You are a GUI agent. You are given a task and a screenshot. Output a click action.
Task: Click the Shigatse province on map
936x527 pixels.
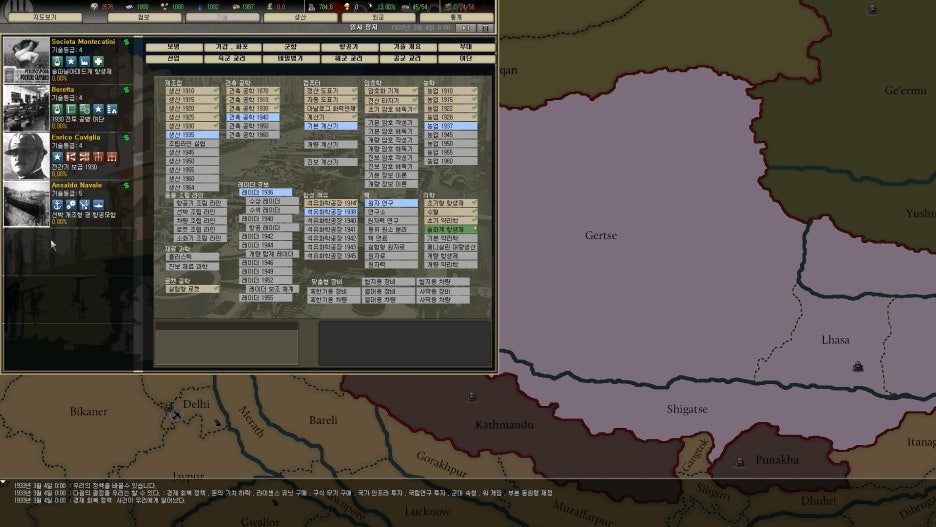click(687, 409)
